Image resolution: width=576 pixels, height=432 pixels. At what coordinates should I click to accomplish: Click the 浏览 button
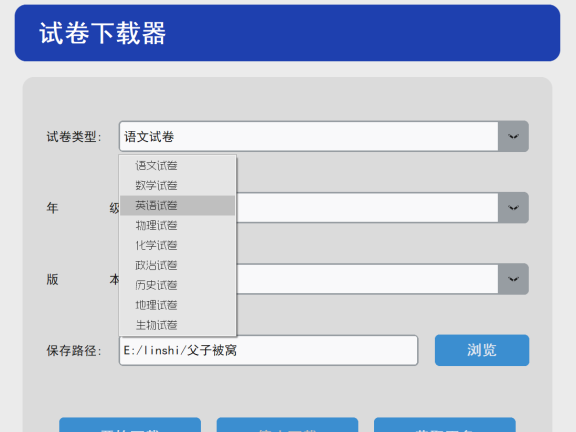[x=482, y=350]
